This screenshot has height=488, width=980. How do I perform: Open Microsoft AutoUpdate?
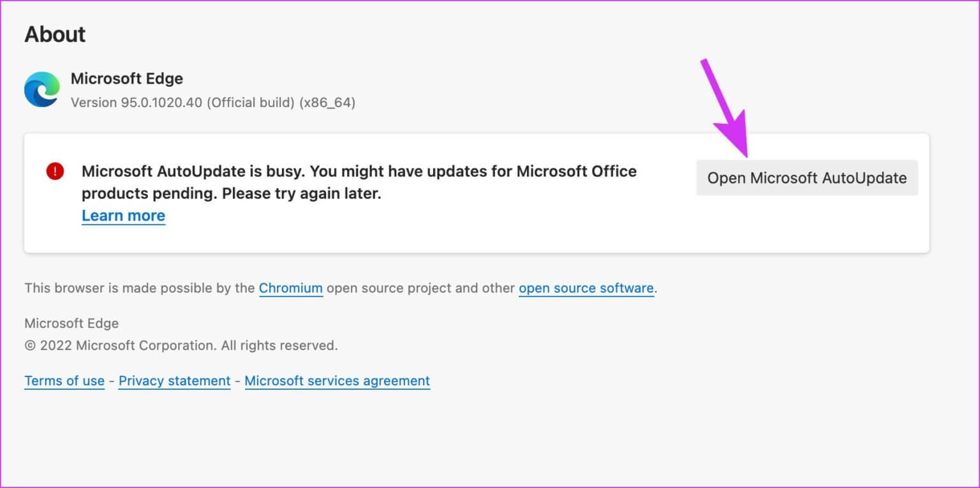tap(806, 178)
